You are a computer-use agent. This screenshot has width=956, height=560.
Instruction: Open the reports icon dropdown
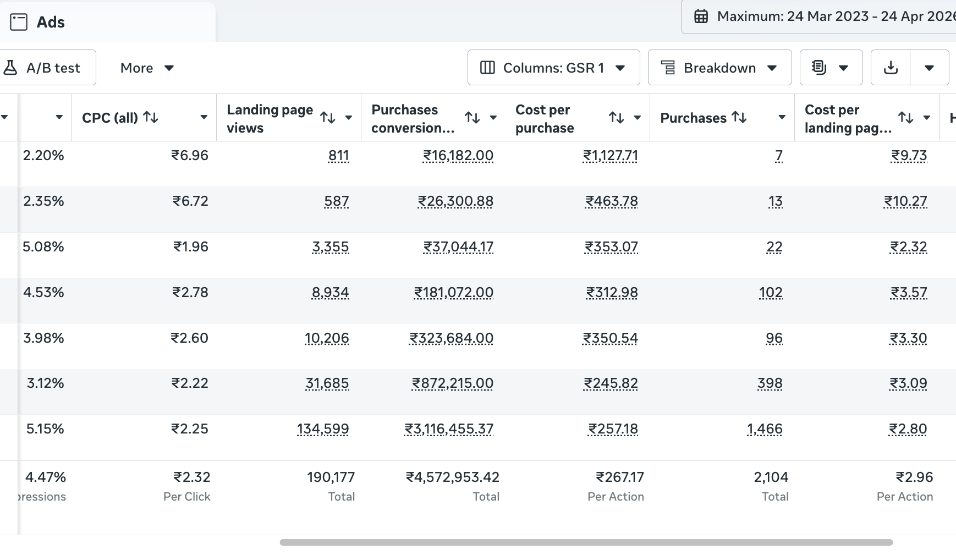831,68
